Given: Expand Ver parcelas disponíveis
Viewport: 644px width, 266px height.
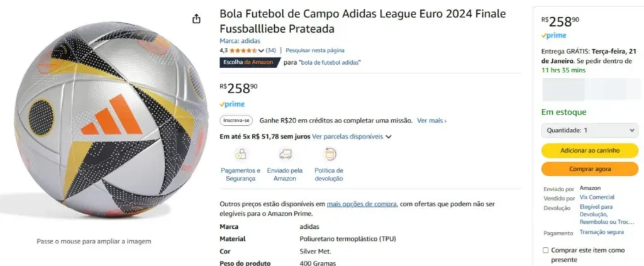Looking at the screenshot, I should click(352, 136).
